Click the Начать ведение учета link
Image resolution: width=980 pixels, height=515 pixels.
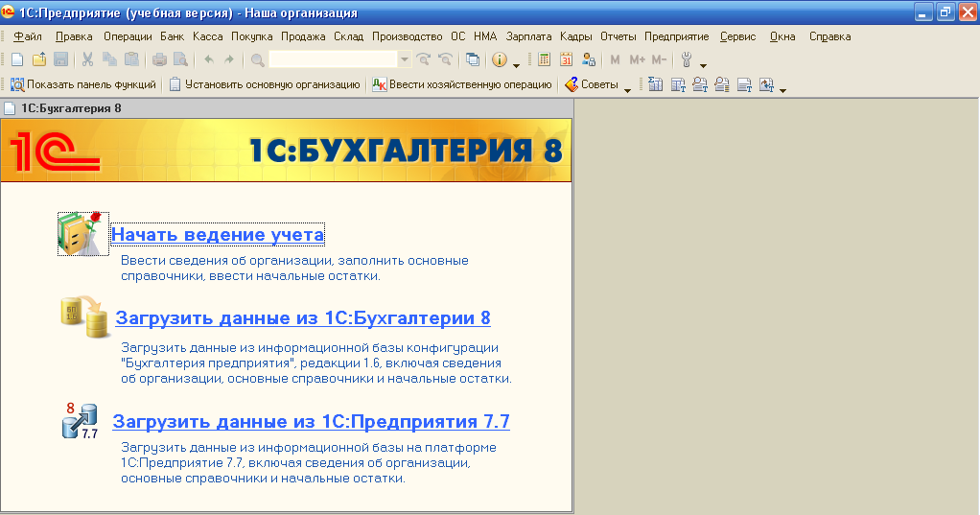218,234
